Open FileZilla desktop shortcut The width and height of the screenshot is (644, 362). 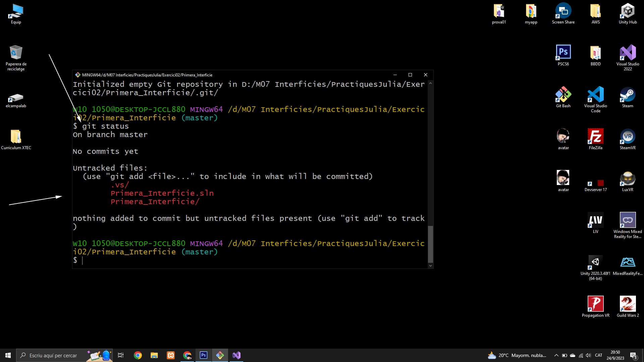point(595,137)
